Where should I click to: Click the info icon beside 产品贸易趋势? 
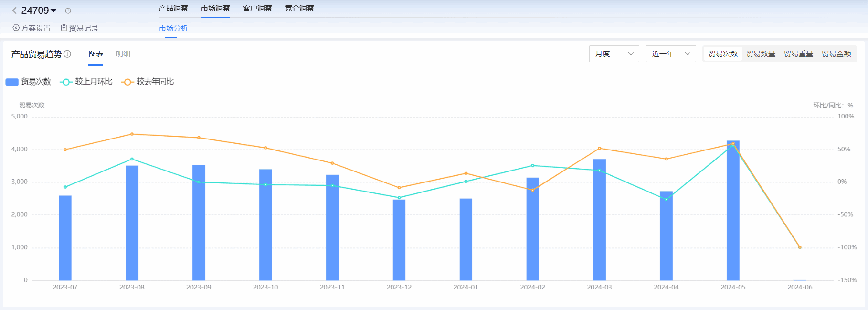67,54
